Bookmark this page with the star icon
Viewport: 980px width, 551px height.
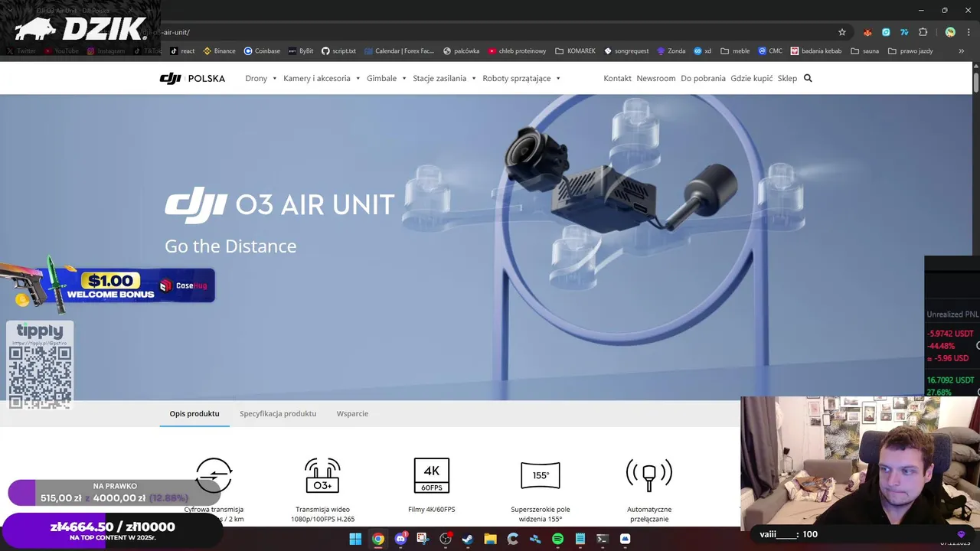pos(842,32)
